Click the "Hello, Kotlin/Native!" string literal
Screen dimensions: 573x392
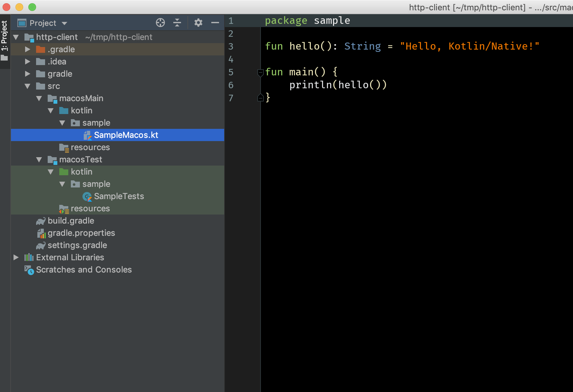point(469,46)
